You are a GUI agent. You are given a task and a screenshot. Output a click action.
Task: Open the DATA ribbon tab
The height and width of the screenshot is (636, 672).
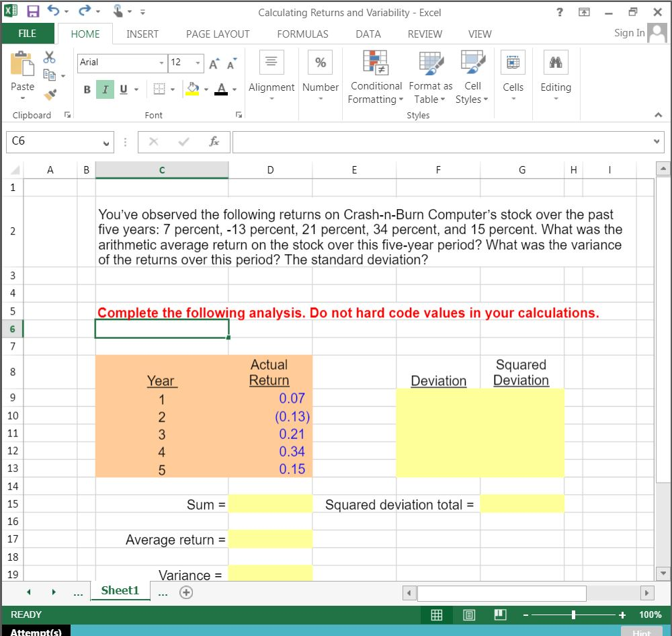pos(368,34)
